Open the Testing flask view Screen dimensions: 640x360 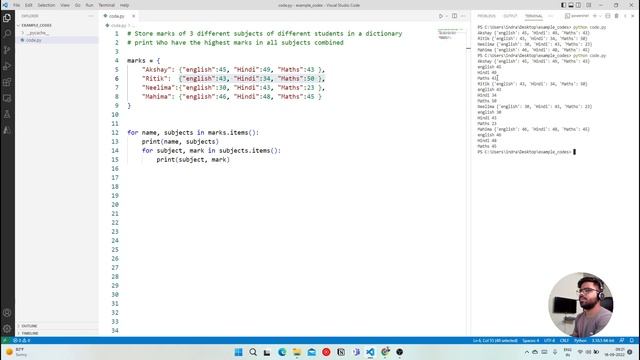[7, 114]
